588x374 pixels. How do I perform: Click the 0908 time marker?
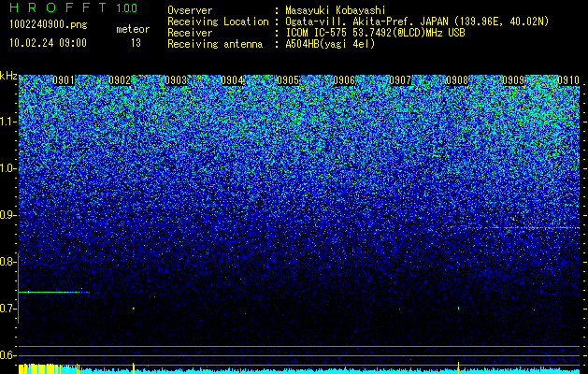click(457, 80)
